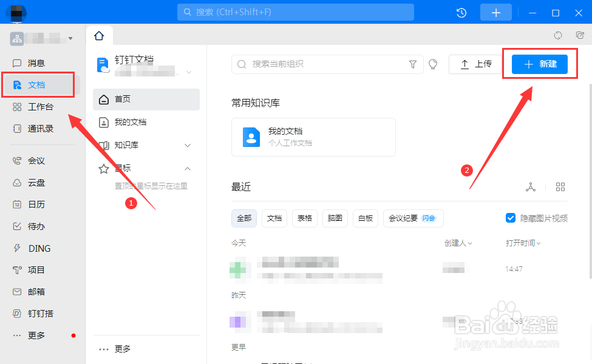Open 钉钉搭 app builder

(x=33, y=314)
